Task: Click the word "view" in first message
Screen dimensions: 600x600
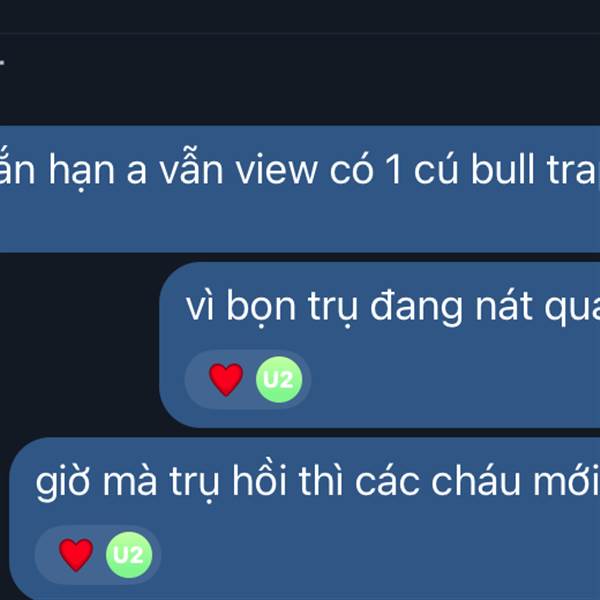Action: 277,170
